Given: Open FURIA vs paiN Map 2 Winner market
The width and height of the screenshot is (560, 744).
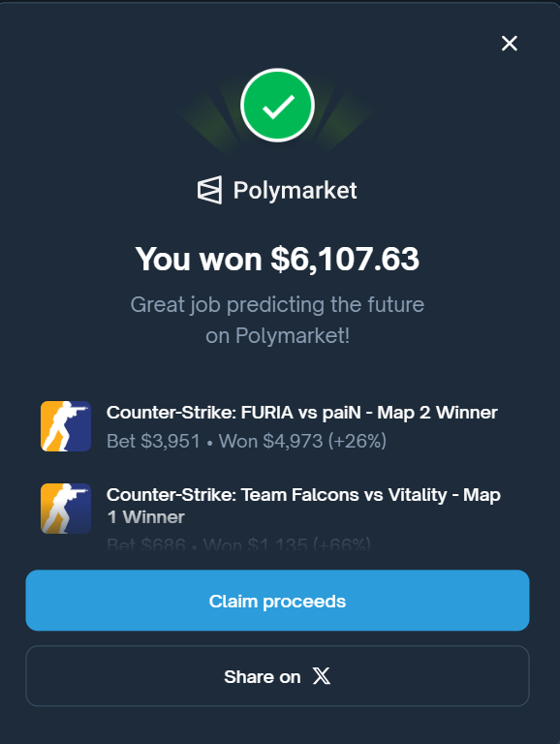Looking at the screenshot, I should pos(302,413).
